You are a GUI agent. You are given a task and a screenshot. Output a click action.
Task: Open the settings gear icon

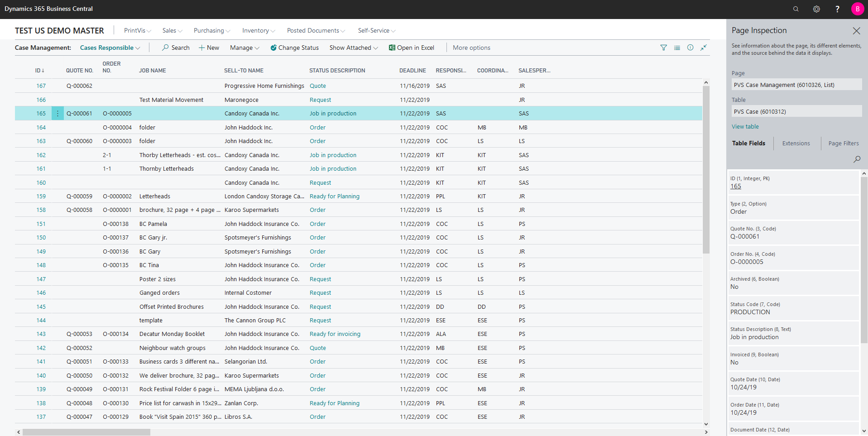tap(816, 9)
